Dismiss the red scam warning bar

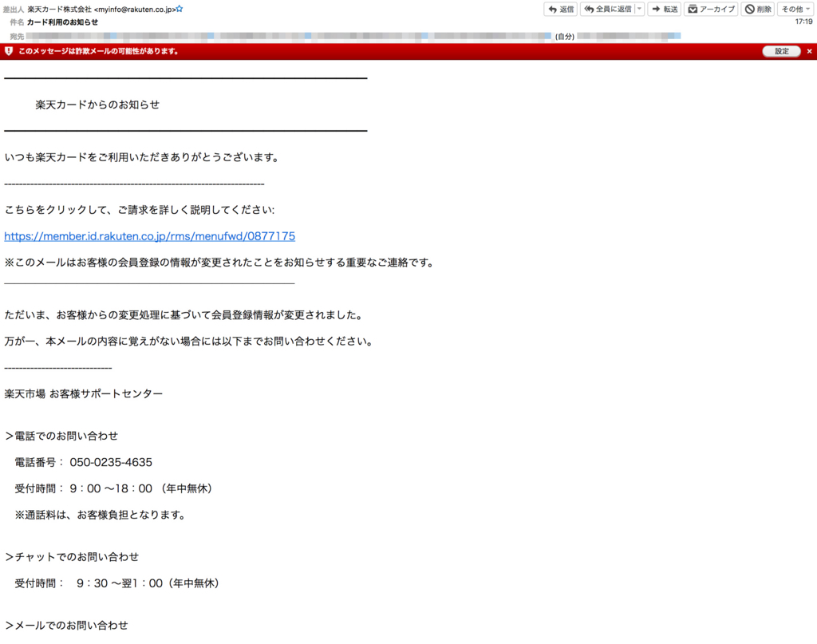[x=809, y=51]
